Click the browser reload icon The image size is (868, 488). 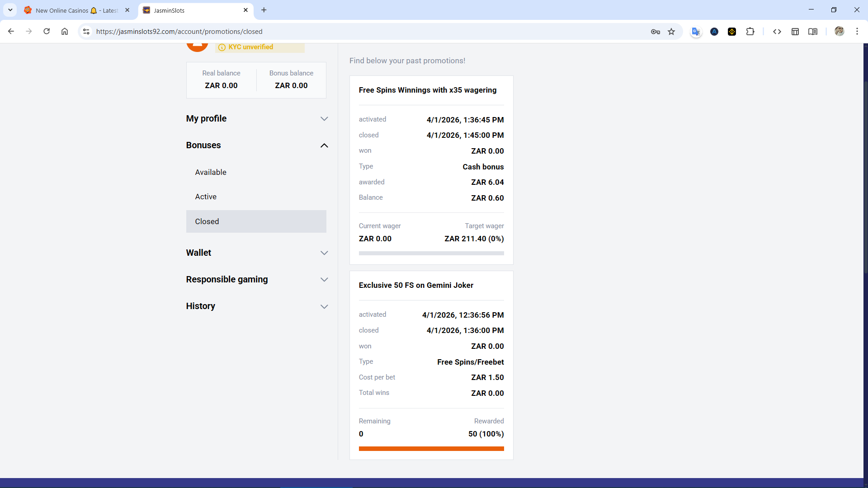click(x=47, y=31)
